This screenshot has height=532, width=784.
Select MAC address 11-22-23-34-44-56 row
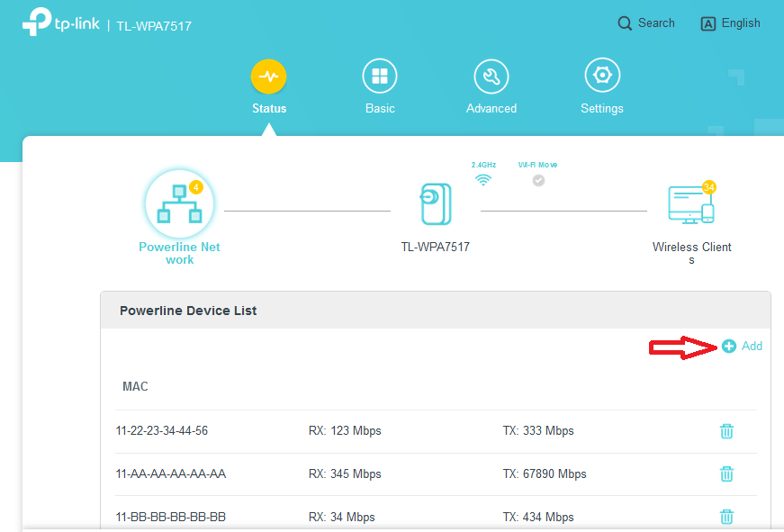pyautogui.click(x=162, y=430)
